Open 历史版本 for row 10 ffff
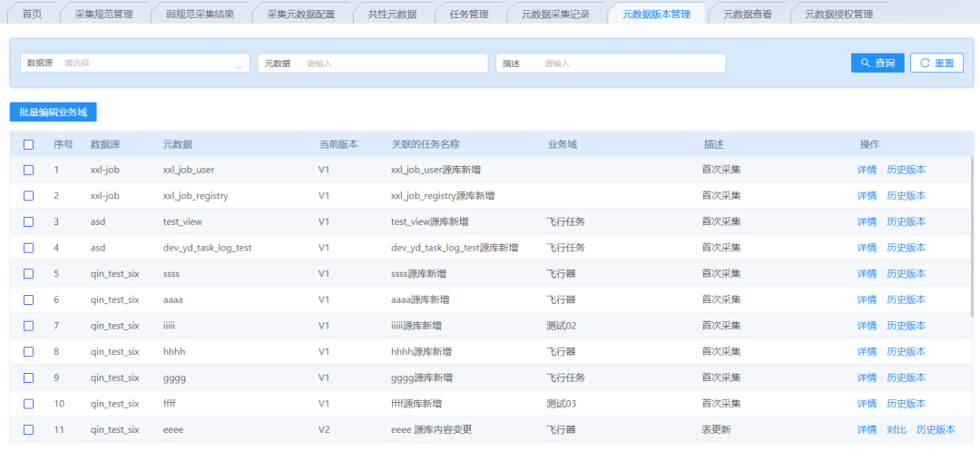The image size is (980, 451). tap(906, 404)
